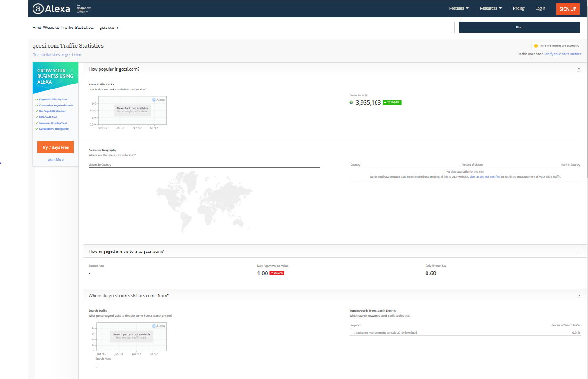This screenshot has height=379, width=588.
Task: Click Daily Time on Site value 0:60
Action: (431, 273)
